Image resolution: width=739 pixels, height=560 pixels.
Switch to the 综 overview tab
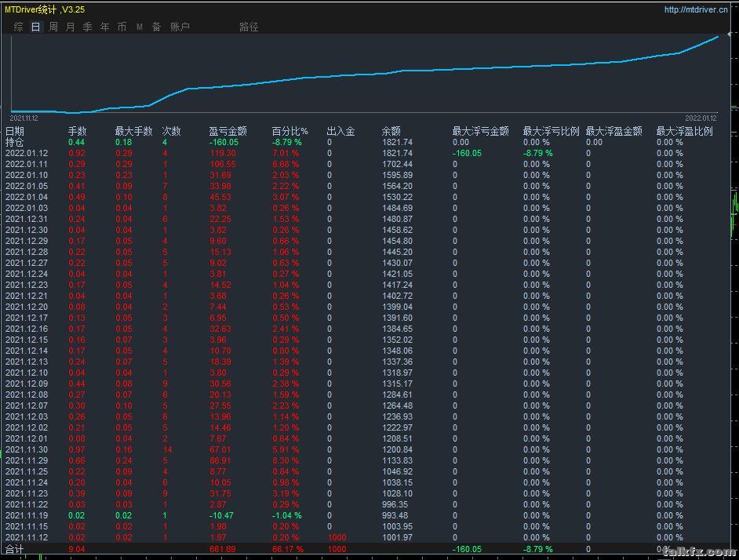(x=18, y=27)
